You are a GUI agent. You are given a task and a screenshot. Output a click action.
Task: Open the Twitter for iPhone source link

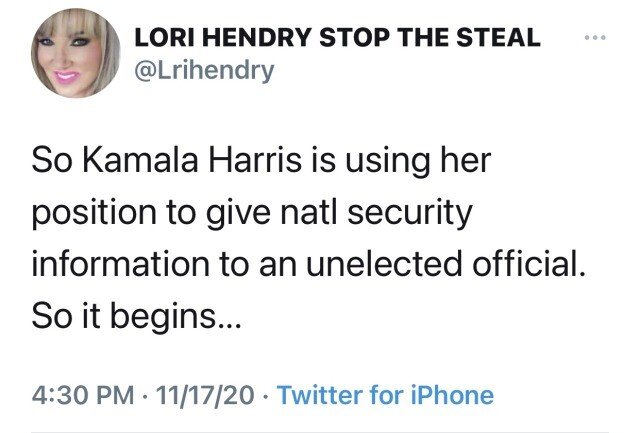(x=385, y=394)
